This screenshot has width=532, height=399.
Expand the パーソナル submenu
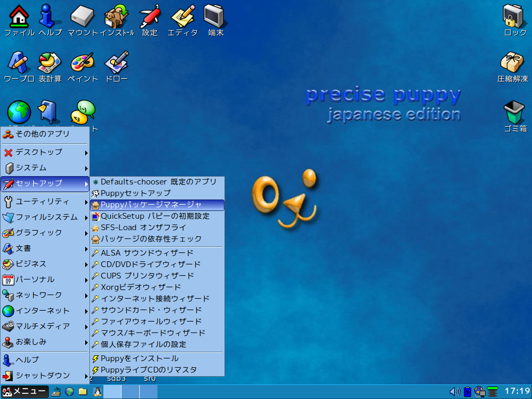click(45, 280)
